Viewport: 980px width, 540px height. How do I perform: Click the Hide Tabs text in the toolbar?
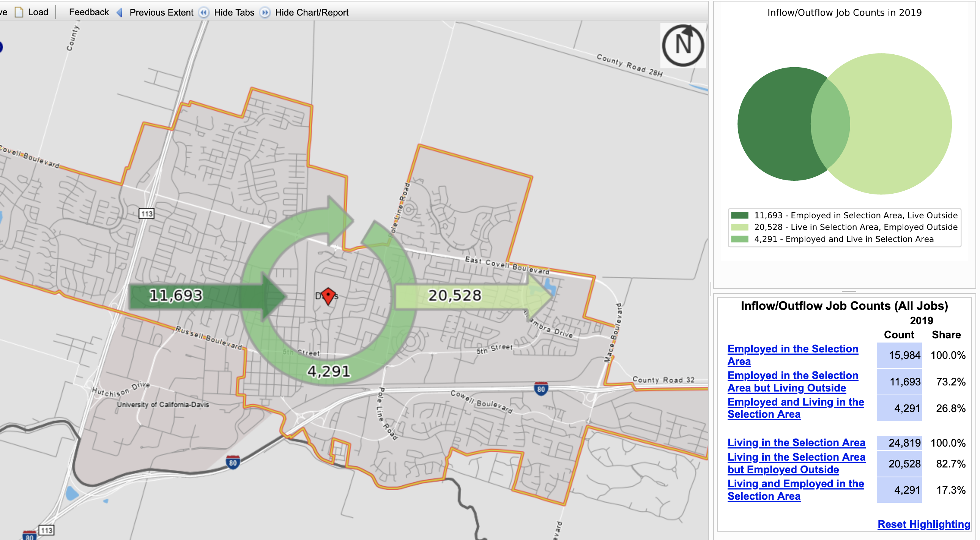click(234, 13)
